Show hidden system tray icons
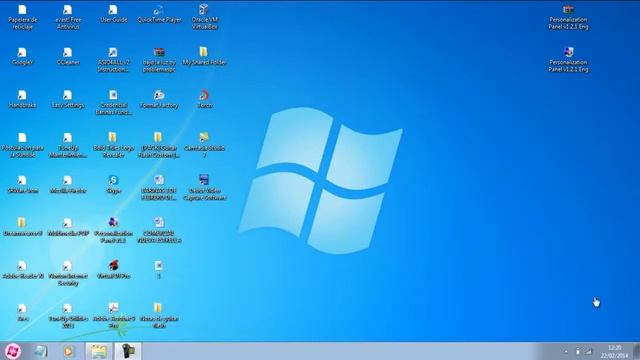 (x=566, y=351)
